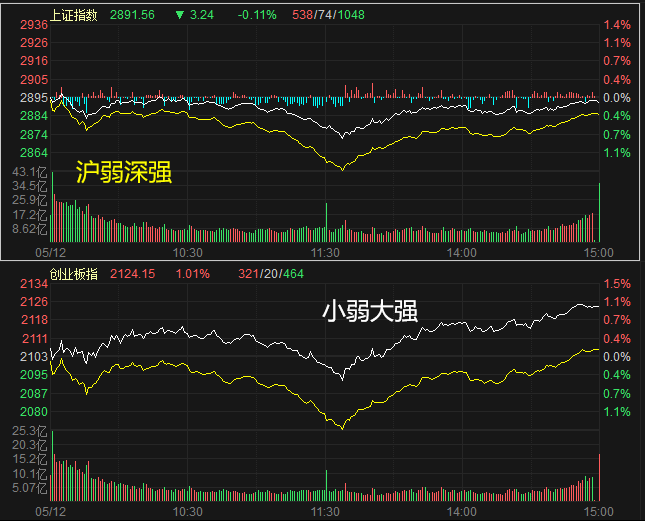Click the -0.11% change percentage
Image resolution: width=645 pixels, height=521 pixels.
point(257,15)
